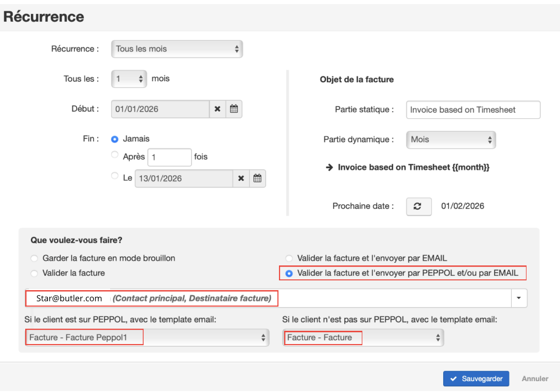This screenshot has width=560, height=392.
Task: Select the Jamais end option
Action: coord(115,139)
